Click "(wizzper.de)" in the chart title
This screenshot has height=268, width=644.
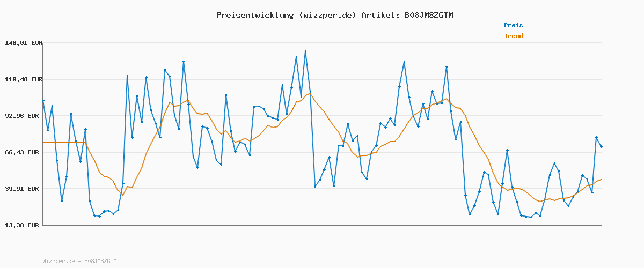327,15
